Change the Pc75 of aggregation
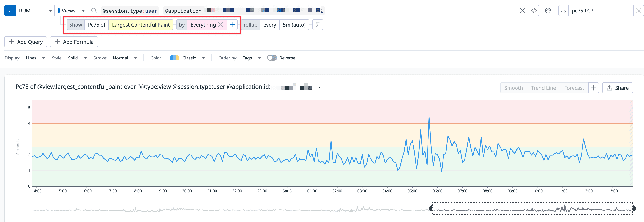The width and height of the screenshot is (644, 222). tap(97, 25)
